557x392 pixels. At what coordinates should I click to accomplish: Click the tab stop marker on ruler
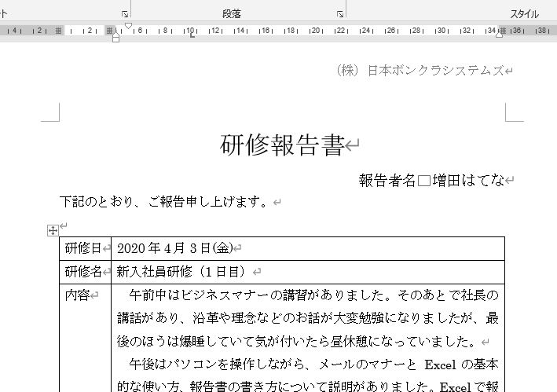tap(192, 35)
